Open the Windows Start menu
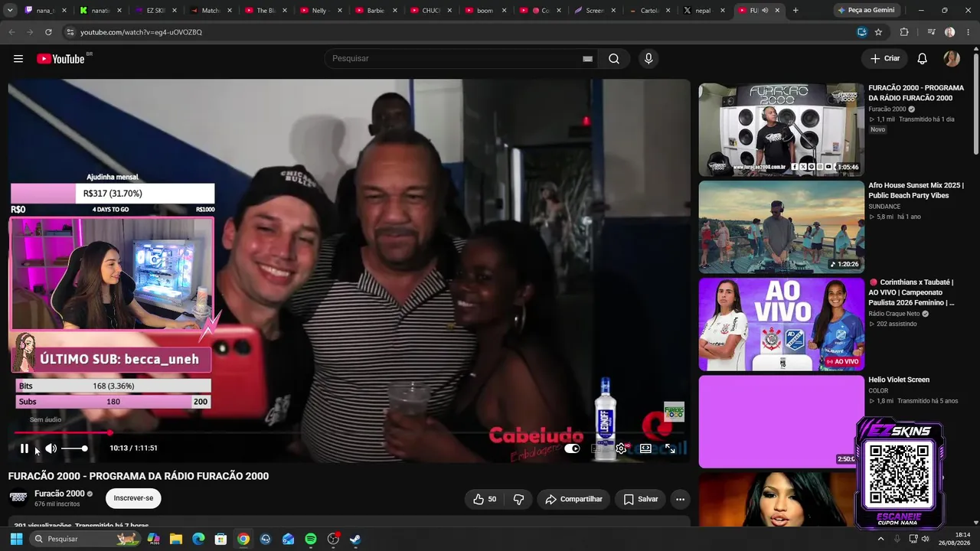980x551 pixels. [x=16, y=539]
